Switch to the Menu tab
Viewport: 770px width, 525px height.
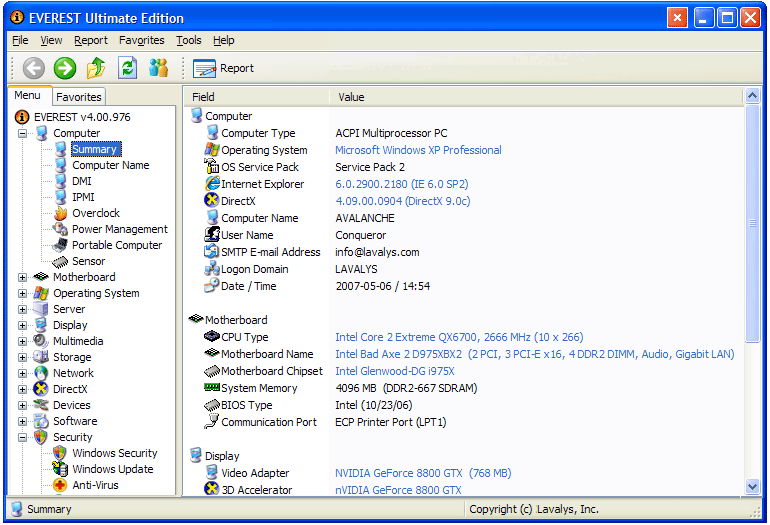tap(28, 95)
